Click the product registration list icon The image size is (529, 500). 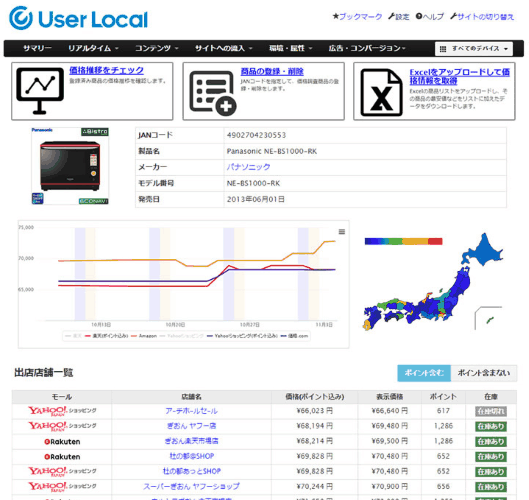(x=213, y=93)
